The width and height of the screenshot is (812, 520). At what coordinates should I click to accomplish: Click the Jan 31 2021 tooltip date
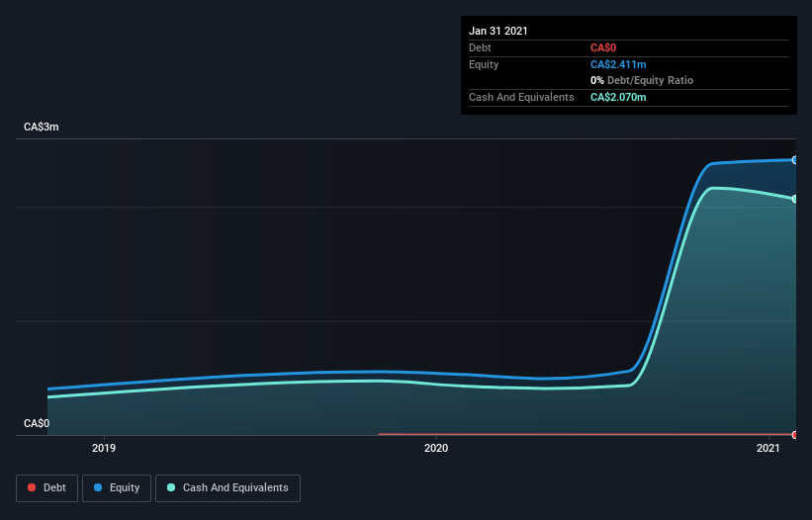click(498, 31)
